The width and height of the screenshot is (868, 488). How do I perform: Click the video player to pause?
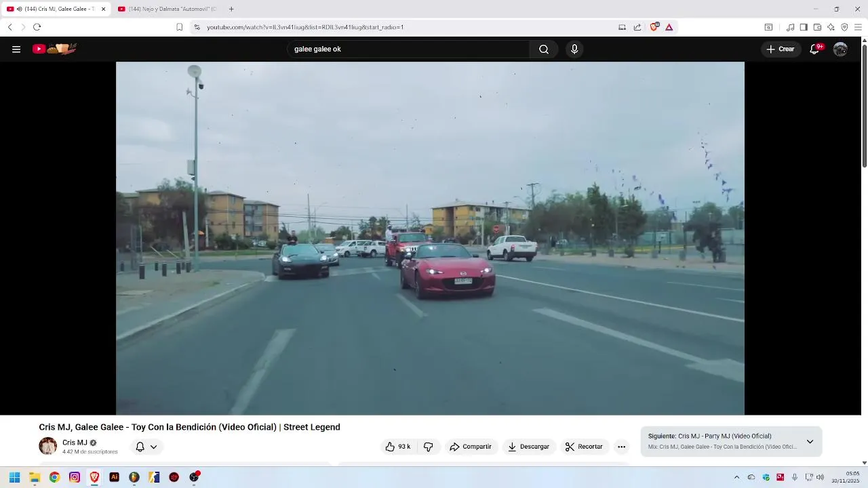click(430, 238)
